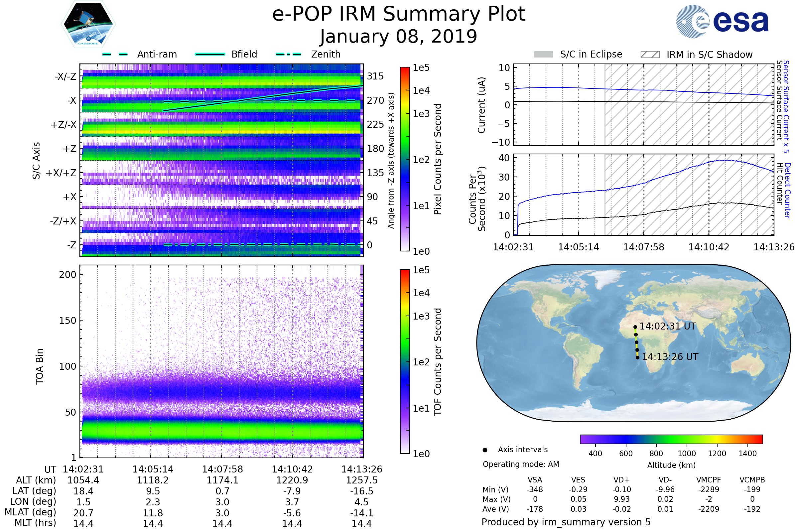Image resolution: width=798 pixels, height=532 pixels.
Task: Click the 14:13:26 UT point on map
Action: pos(637,358)
